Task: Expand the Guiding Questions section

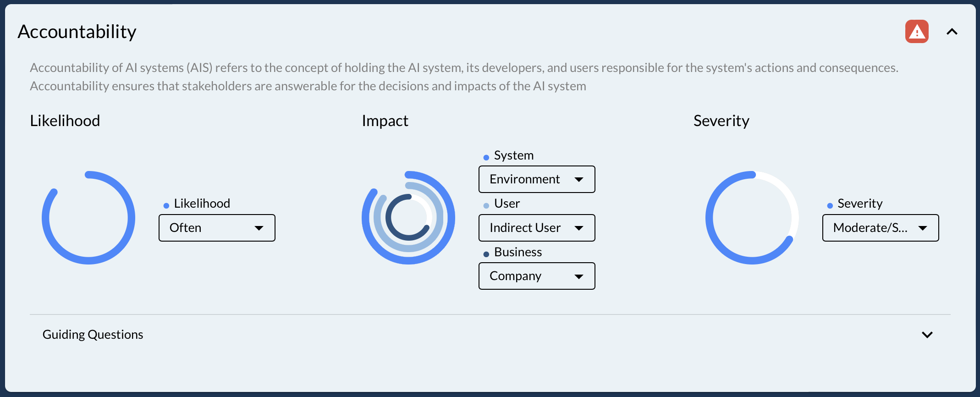Action: pos(927,335)
